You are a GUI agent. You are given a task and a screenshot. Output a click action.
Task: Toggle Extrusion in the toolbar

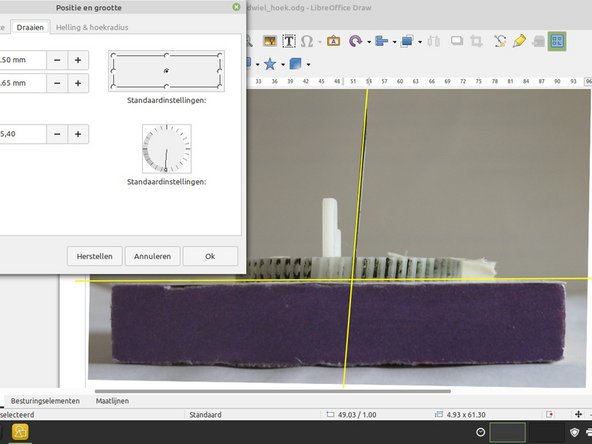[x=538, y=41]
